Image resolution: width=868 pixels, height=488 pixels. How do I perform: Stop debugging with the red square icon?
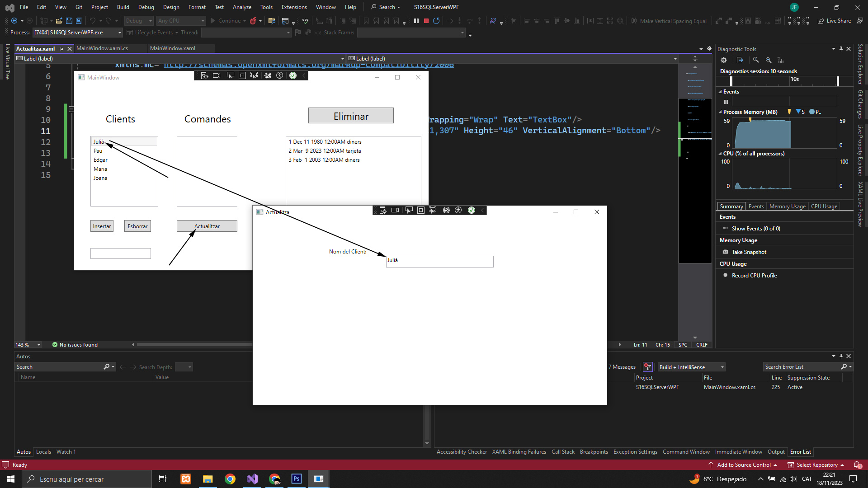point(426,21)
